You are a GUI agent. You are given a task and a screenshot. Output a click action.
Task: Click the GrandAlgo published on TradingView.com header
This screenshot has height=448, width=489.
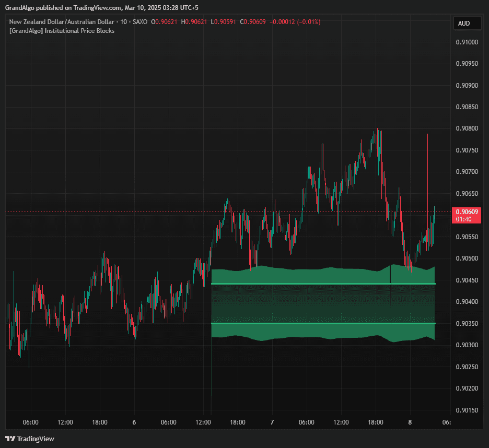pyautogui.click(x=101, y=7)
